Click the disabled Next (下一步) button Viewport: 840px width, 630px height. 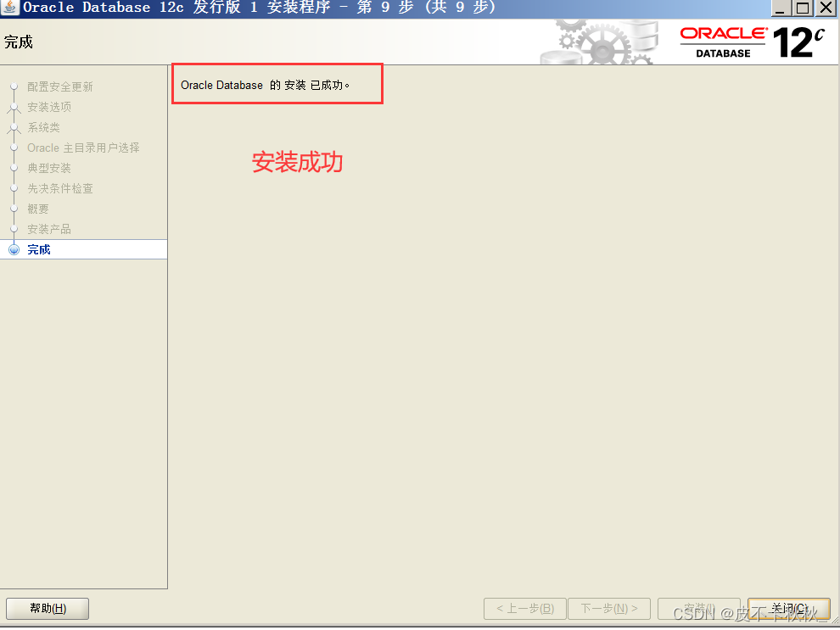[609, 609]
